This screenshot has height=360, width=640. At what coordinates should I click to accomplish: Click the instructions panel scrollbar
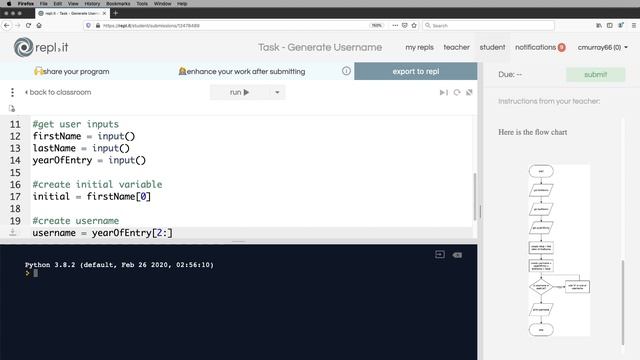click(623, 303)
